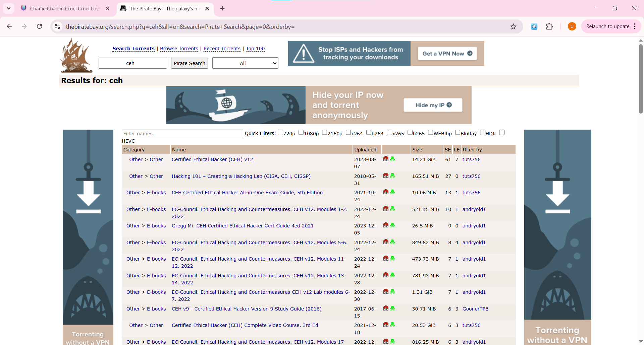Open Certified Ethical Hacker (CEH) v12 torrent
644x345 pixels.
(212, 159)
